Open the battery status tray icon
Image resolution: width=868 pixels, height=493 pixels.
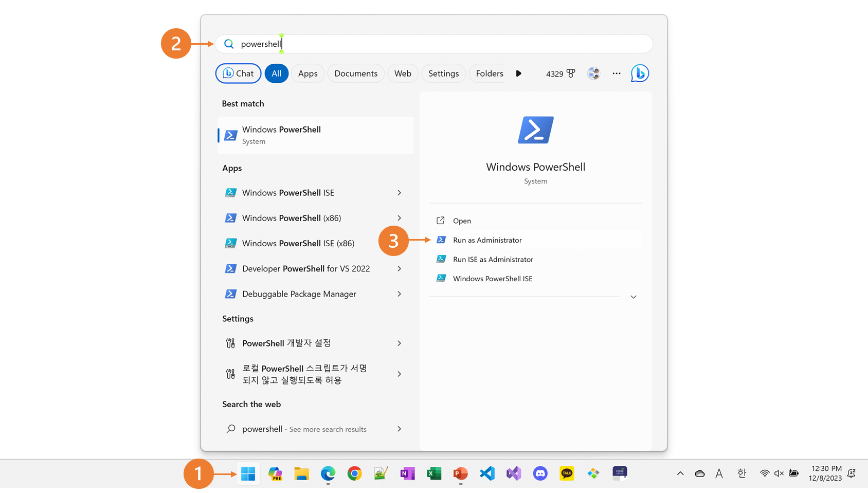794,473
